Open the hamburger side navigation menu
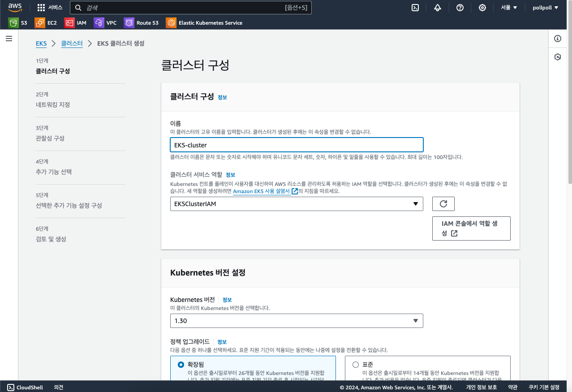This screenshot has width=572, height=392. [x=9, y=39]
